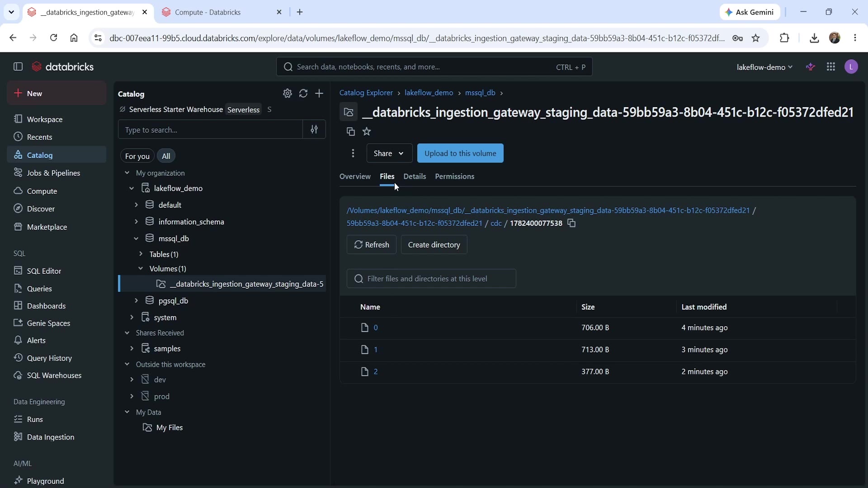
Task: Favorite this volume with star icon
Action: tap(367, 131)
